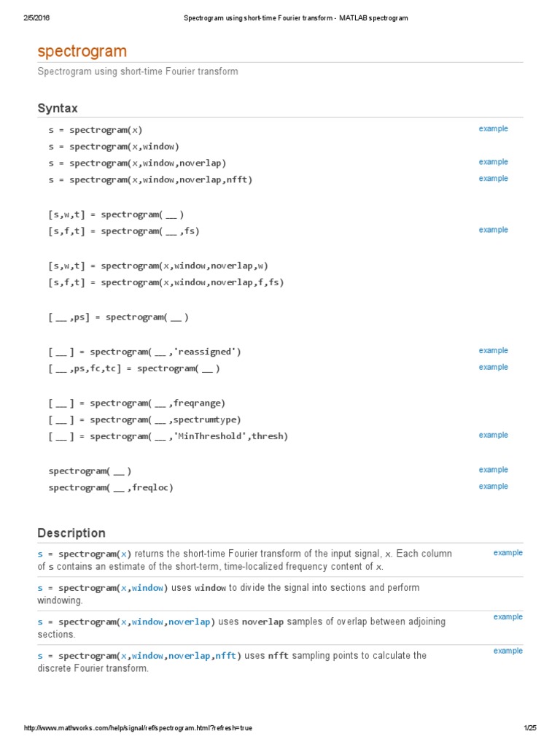The width and height of the screenshot is (560, 747).
Task: Open example link beside s = spectrogram(x) syntax
Action: (493, 129)
